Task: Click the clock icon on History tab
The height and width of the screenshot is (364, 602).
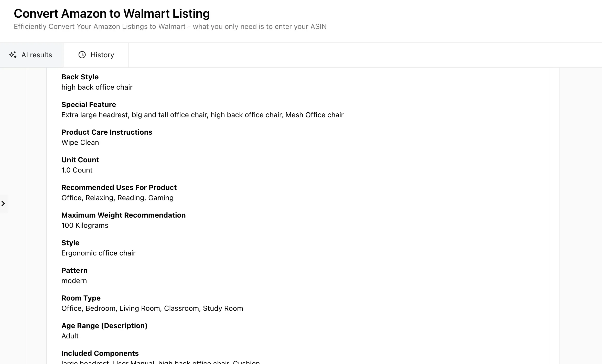Action: [x=82, y=55]
